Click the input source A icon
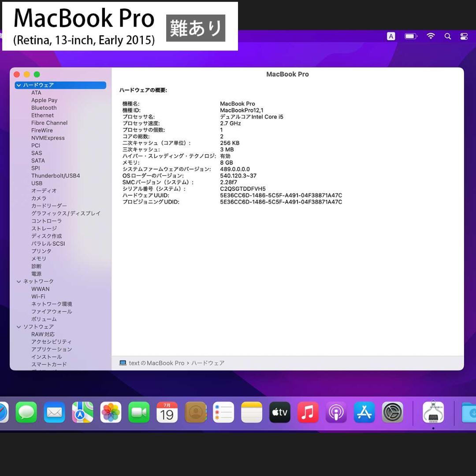 pyautogui.click(x=391, y=37)
